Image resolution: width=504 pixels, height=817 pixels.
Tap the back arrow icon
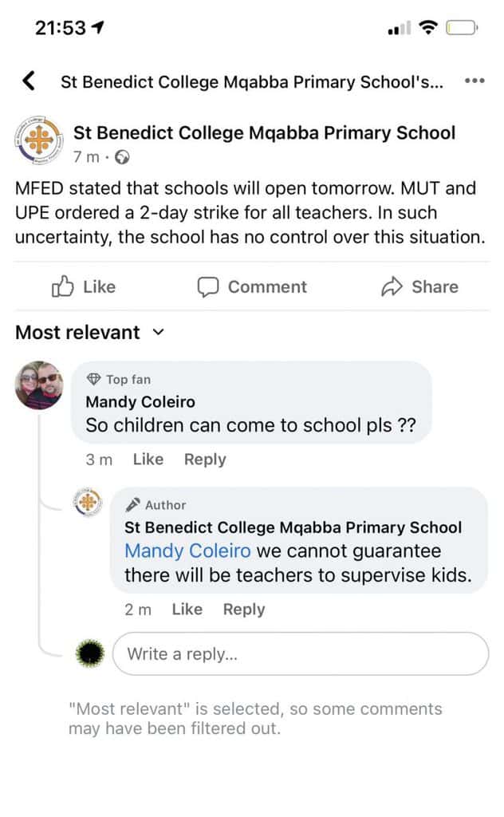click(29, 81)
